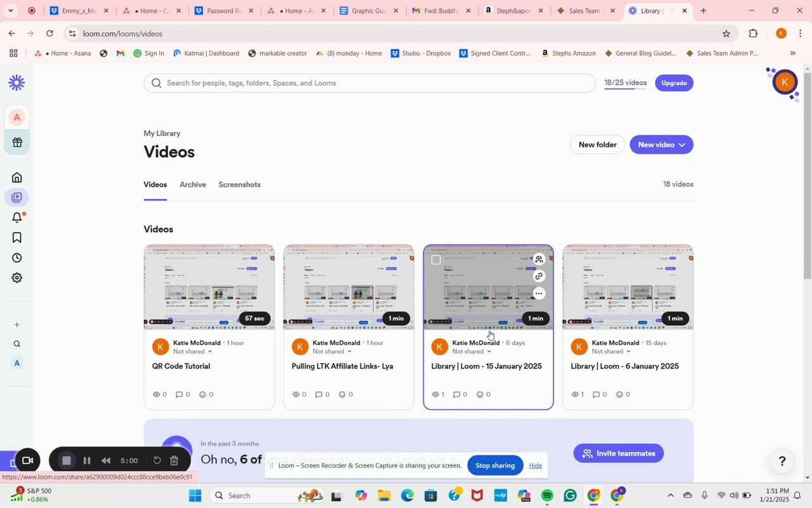
Task: Expand Not shared dropdown on QR Code Tutorial
Action: pyautogui.click(x=193, y=351)
